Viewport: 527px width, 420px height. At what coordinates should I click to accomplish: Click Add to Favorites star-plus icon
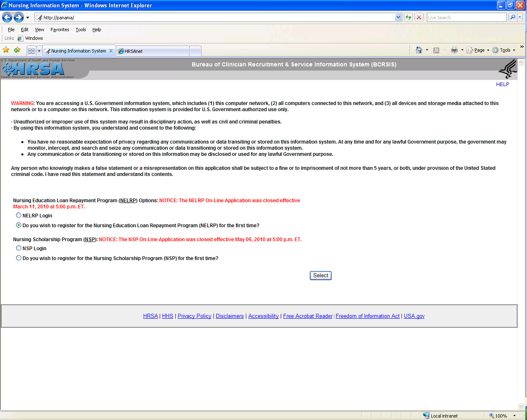[17, 50]
